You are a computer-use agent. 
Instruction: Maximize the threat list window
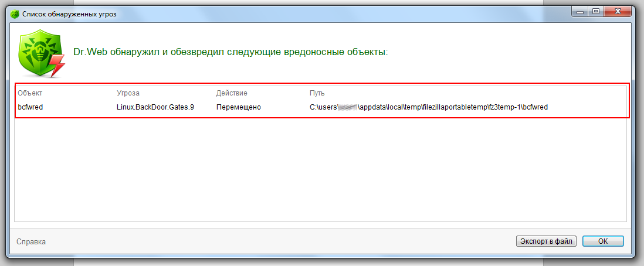595,12
